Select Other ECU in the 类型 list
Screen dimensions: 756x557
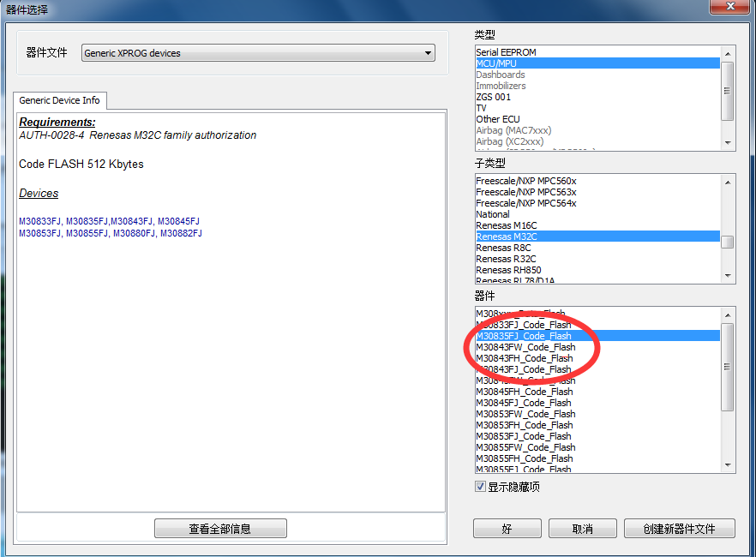[x=498, y=119]
